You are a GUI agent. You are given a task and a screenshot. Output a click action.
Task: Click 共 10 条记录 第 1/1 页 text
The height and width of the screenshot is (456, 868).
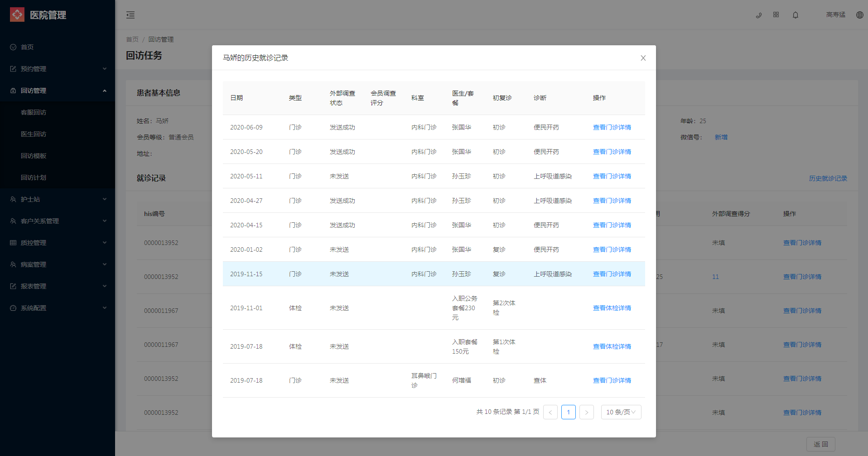coord(508,412)
